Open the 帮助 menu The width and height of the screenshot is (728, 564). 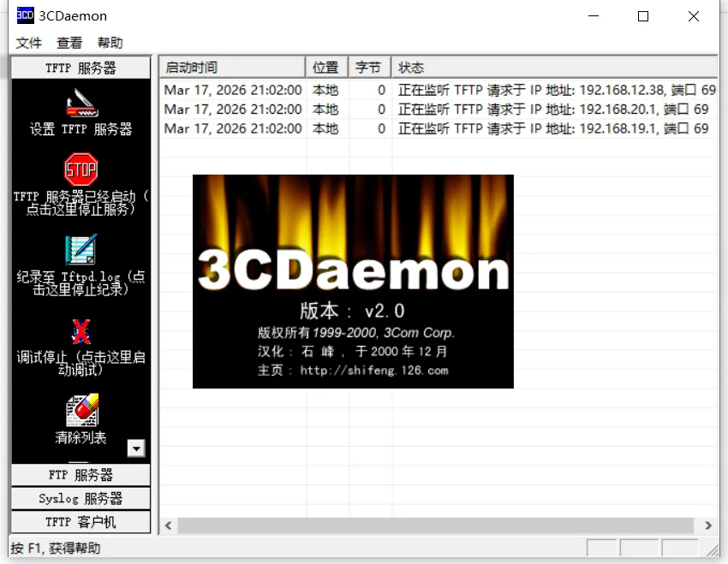[110, 43]
